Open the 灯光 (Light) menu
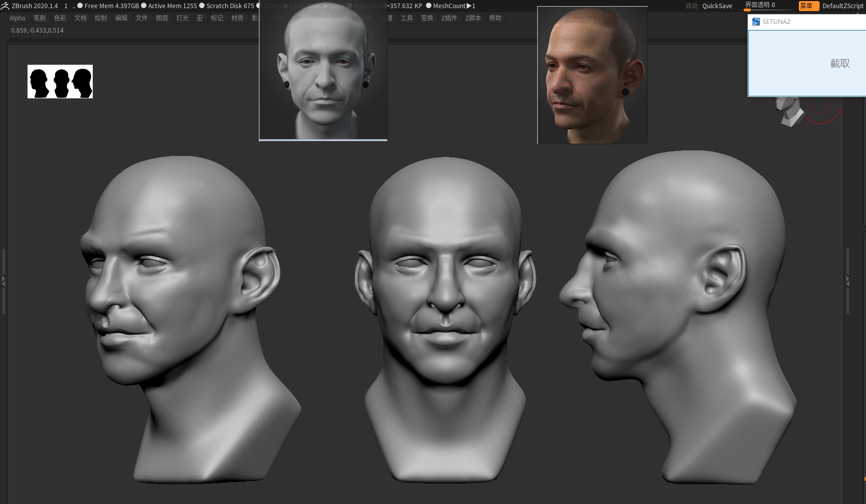866x504 pixels. click(182, 18)
